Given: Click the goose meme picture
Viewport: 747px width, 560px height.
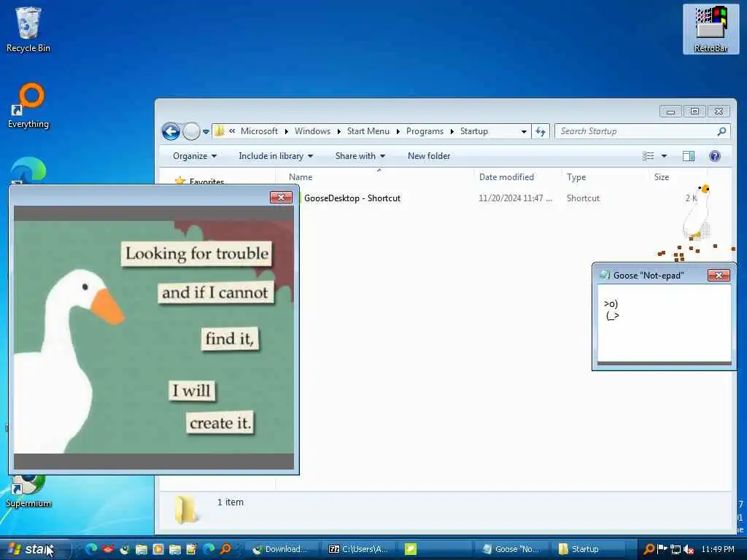Looking at the screenshot, I should [x=154, y=337].
